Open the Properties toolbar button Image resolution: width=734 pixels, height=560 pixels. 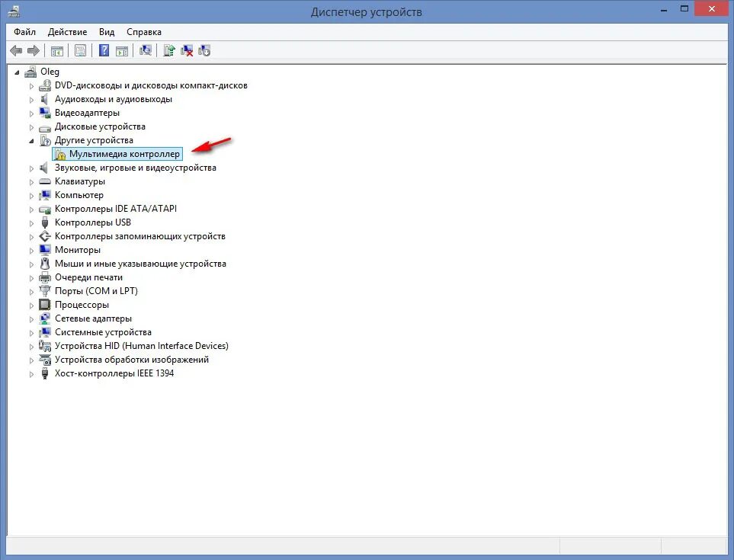81,50
